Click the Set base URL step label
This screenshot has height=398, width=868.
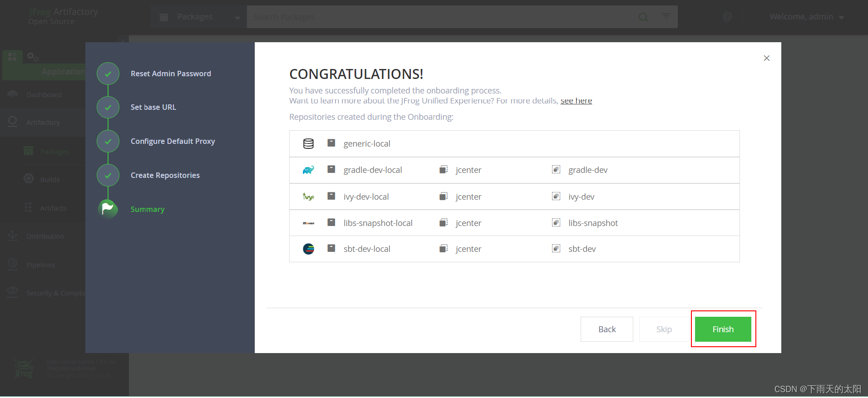(x=153, y=107)
